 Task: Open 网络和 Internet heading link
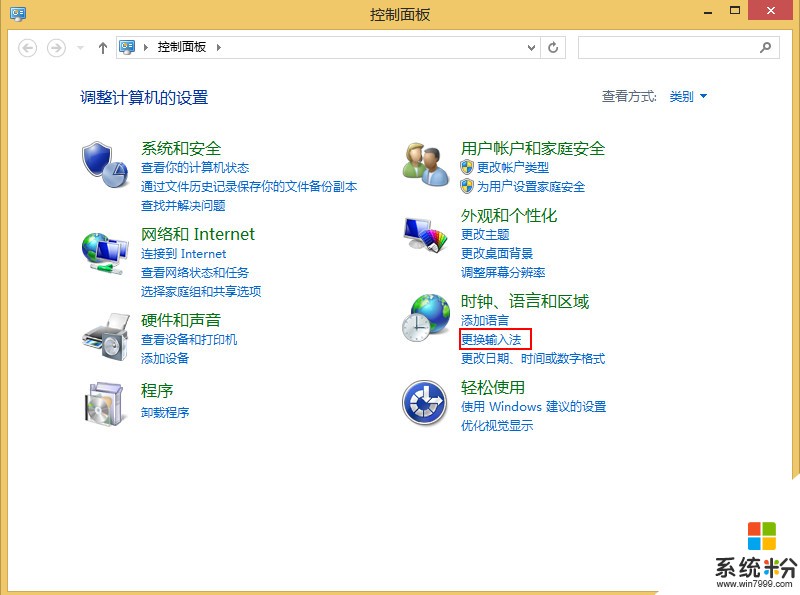(x=197, y=234)
